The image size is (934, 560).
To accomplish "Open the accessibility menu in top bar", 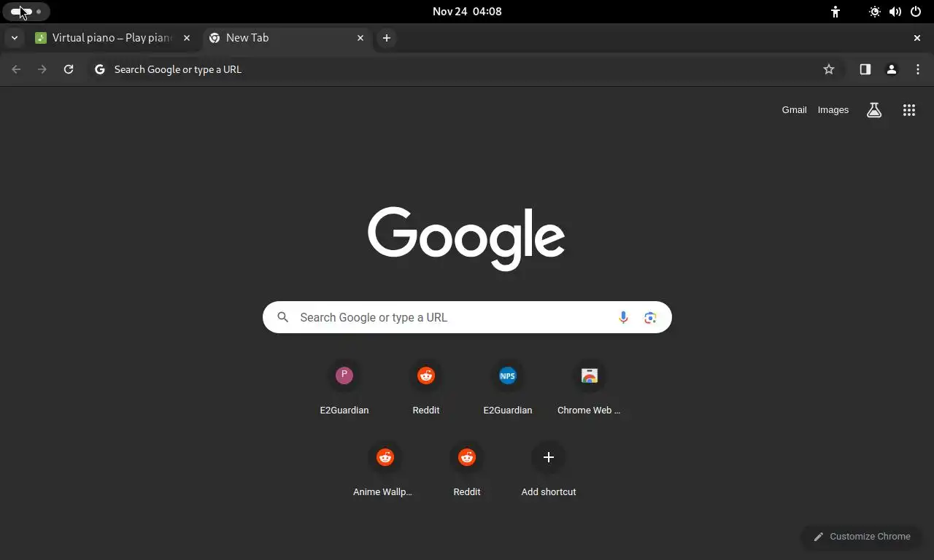I will pyautogui.click(x=835, y=12).
